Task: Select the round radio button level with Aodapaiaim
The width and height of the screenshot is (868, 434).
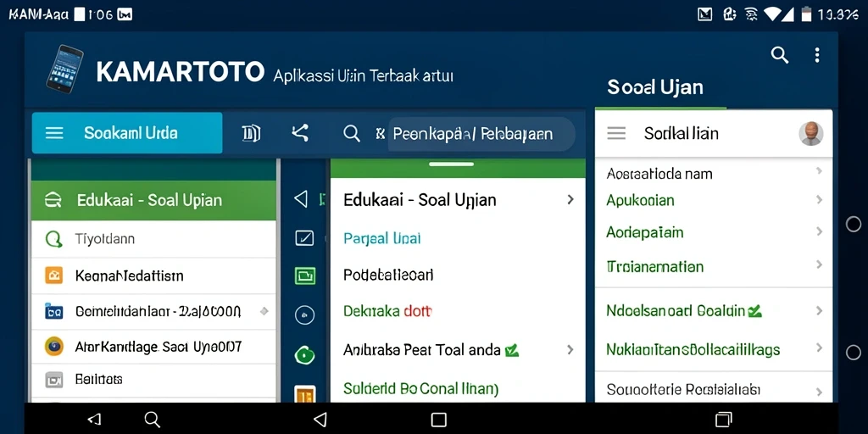Action: [854, 224]
